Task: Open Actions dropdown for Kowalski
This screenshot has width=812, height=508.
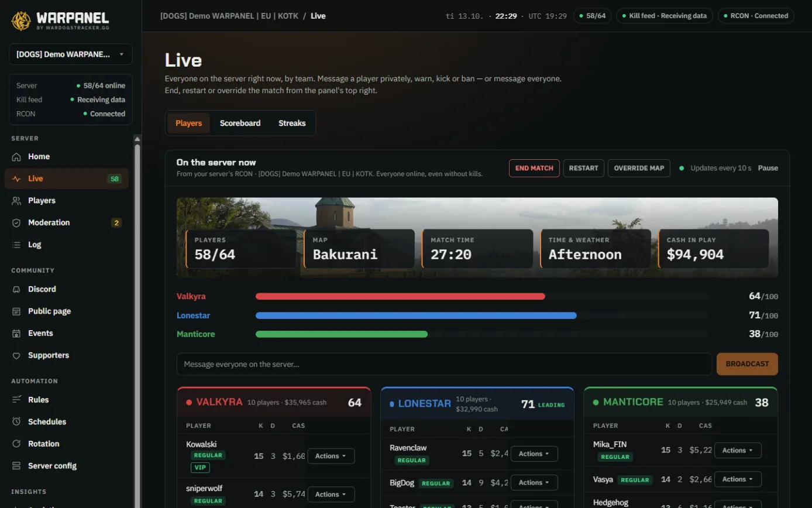Action: coord(331,456)
